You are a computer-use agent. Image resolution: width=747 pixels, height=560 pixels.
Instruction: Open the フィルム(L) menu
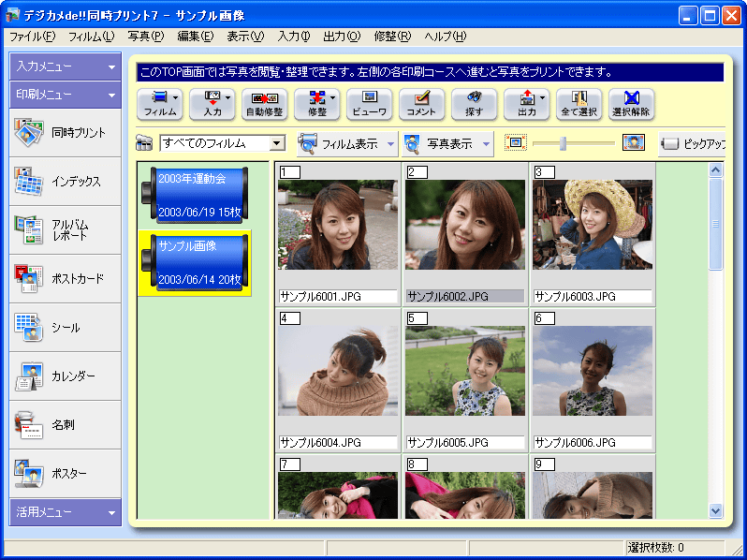click(91, 37)
